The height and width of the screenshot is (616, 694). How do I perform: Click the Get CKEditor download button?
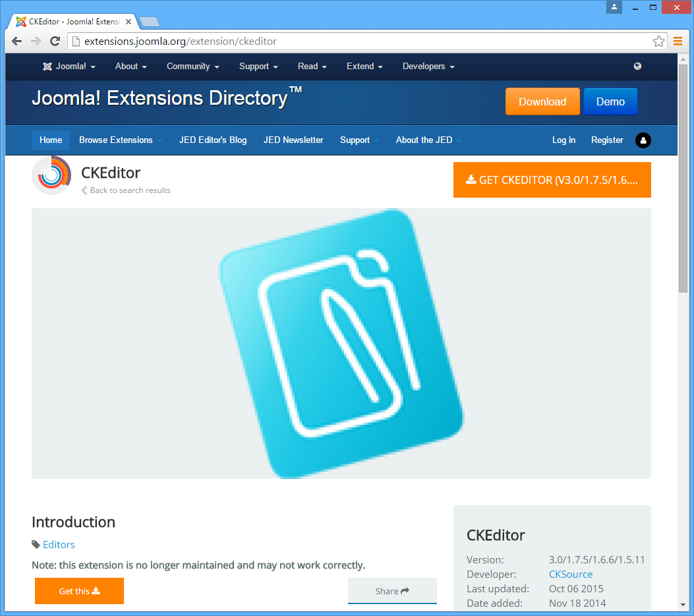(x=552, y=180)
